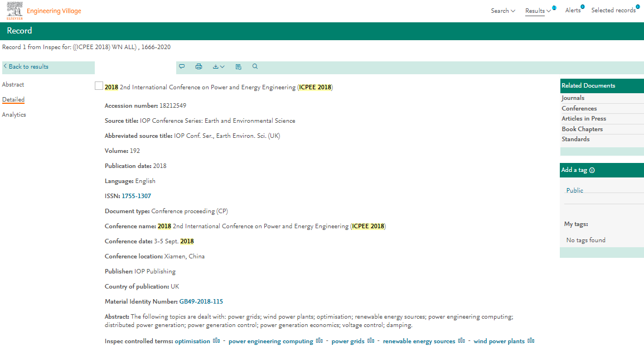644x346 pixels.
Task: Click the publisher IOP Publishing text
Action: coord(155,271)
